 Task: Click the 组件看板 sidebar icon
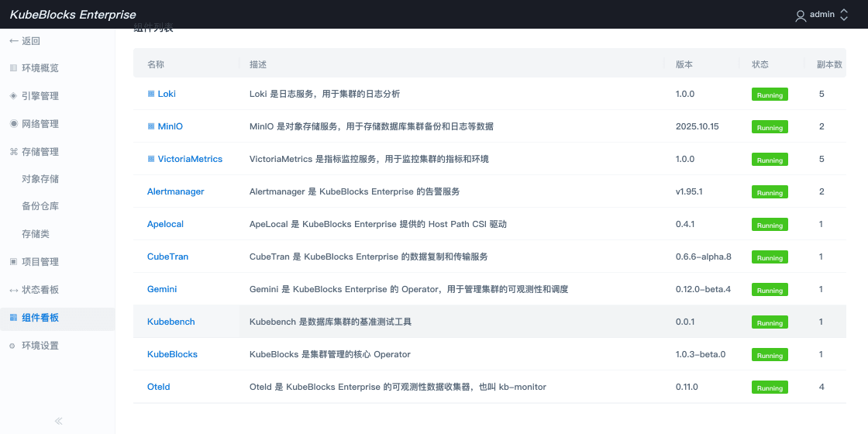[13, 318]
